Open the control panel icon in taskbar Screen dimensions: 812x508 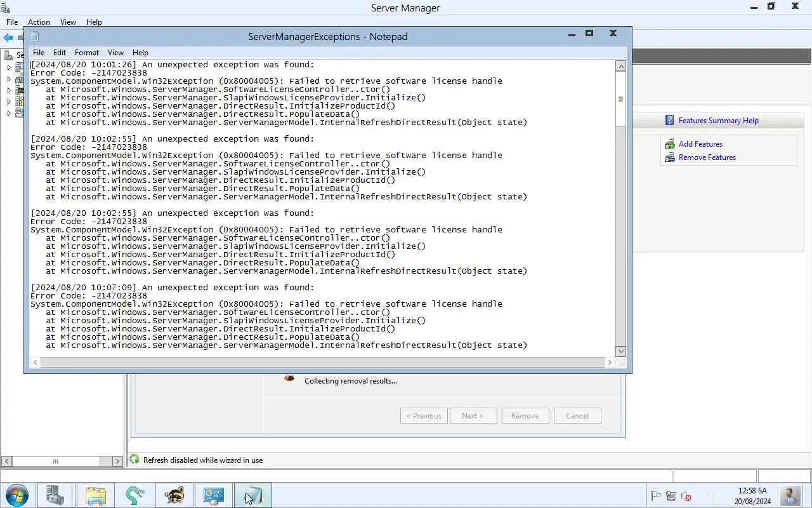click(x=213, y=495)
